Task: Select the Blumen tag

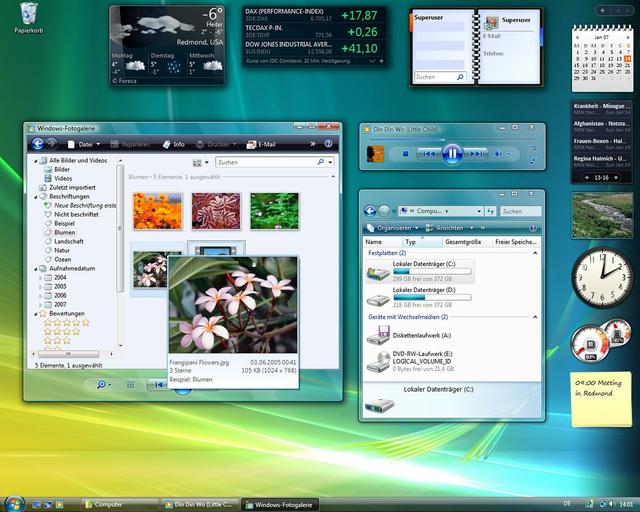Action: pyautogui.click(x=64, y=232)
